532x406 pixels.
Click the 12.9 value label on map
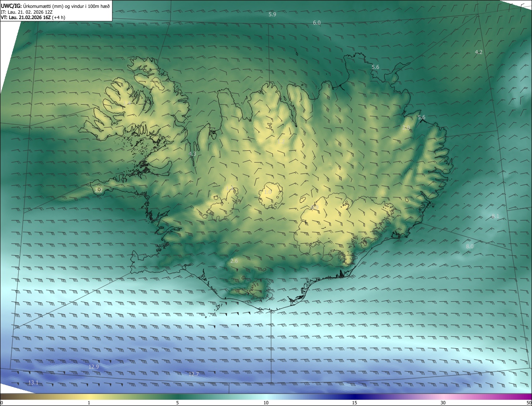click(x=94, y=367)
